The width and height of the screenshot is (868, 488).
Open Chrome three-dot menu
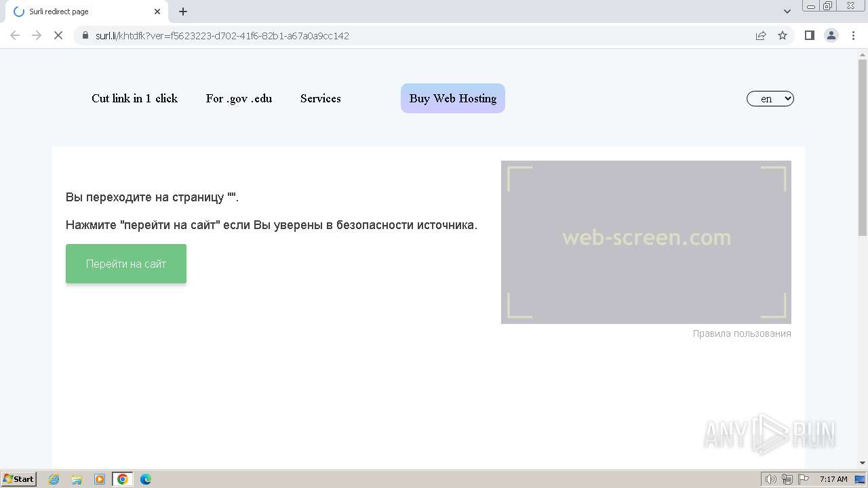click(x=853, y=35)
